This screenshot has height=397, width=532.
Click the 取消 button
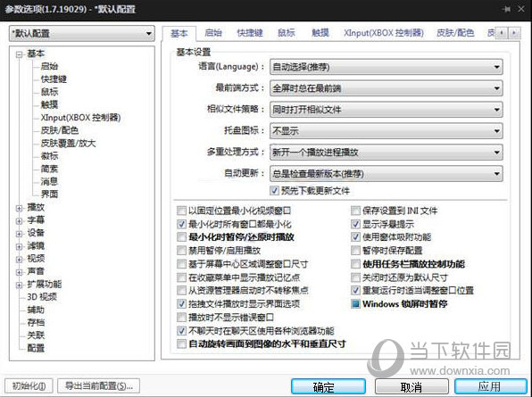pos(411,386)
